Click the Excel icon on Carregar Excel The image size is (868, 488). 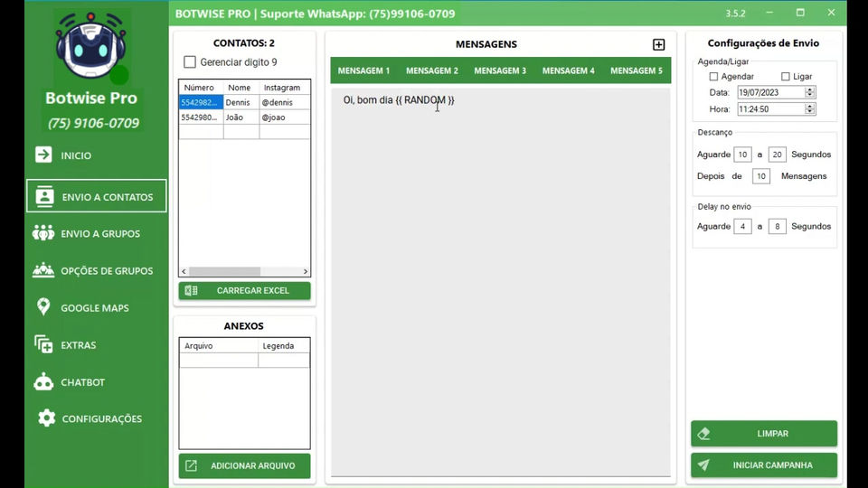pyautogui.click(x=191, y=290)
